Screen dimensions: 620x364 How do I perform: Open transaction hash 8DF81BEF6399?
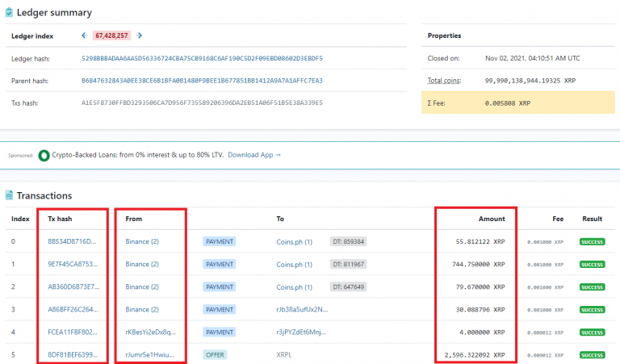(72, 354)
